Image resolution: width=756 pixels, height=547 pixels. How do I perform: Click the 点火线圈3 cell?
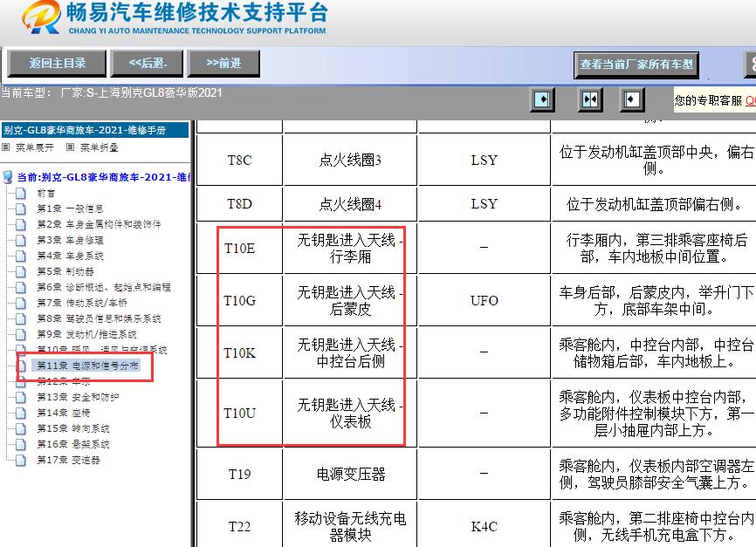pyautogui.click(x=351, y=160)
